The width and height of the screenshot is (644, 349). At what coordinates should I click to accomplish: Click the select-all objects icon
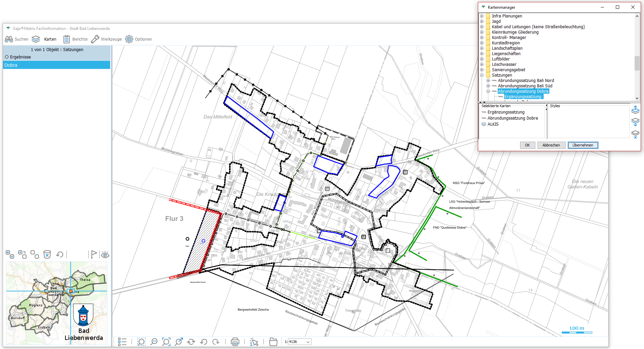[10, 255]
